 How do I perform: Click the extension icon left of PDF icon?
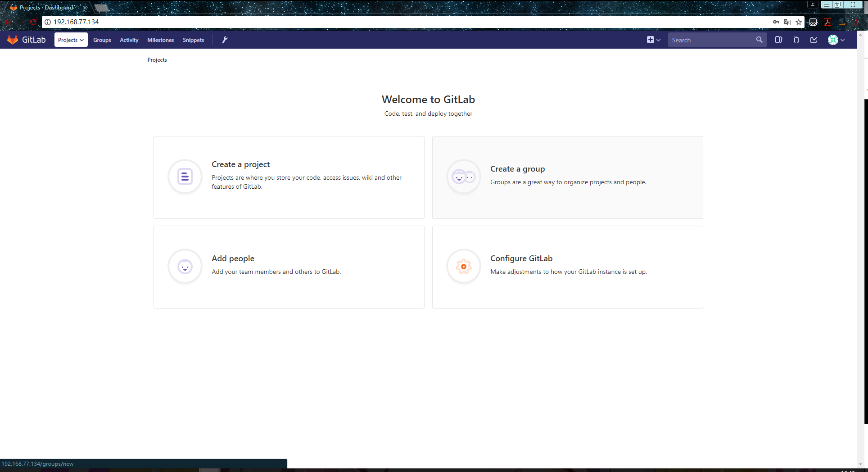point(813,22)
